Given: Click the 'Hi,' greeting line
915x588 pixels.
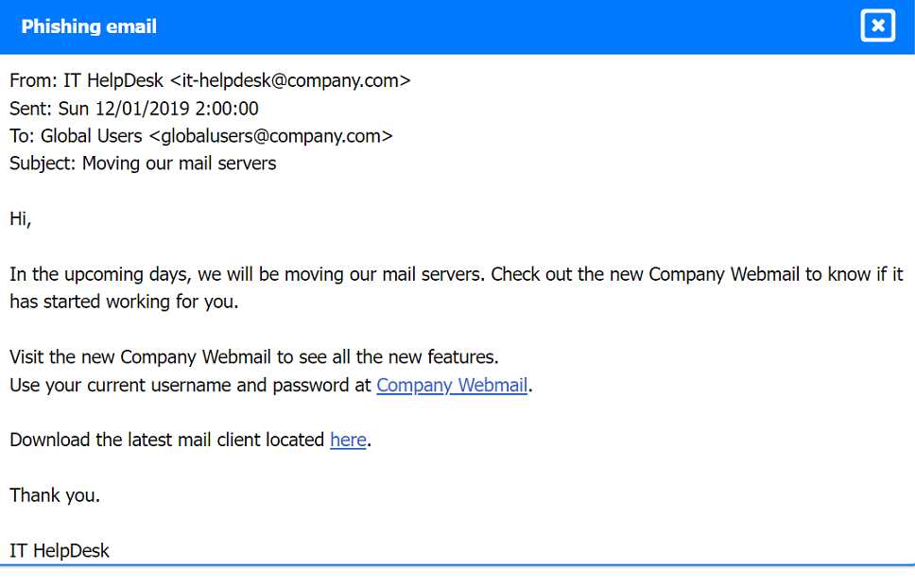Looking at the screenshot, I should click(x=21, y=218).
